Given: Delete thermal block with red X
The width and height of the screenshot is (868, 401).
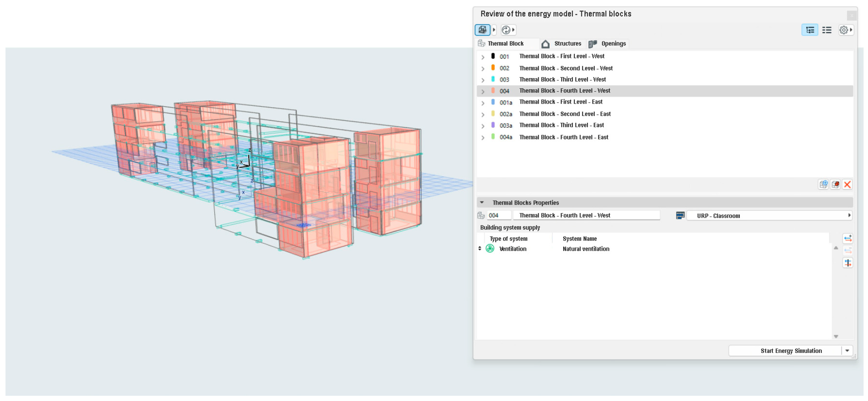Looking at the screenshot, I should click(847, 184).
